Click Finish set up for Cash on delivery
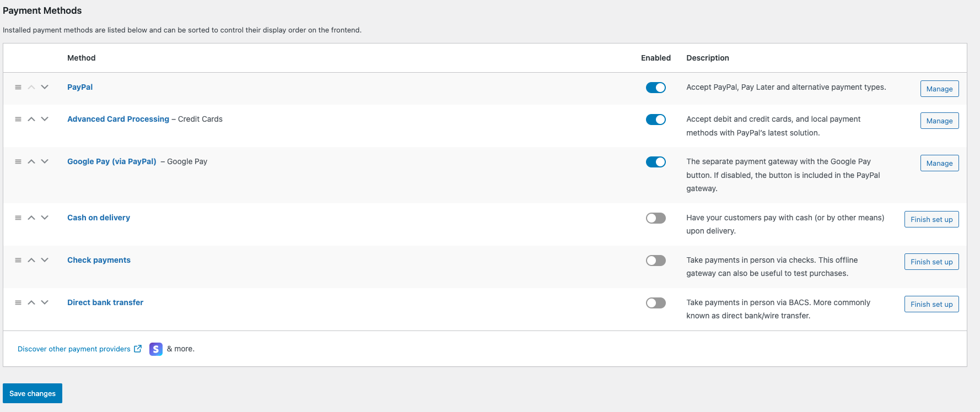Viewport: 980px width, 412px height. point(931,219)
